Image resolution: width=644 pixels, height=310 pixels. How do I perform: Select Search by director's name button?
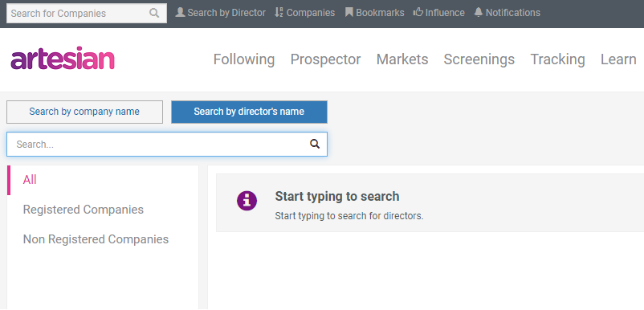pos(249,112)
